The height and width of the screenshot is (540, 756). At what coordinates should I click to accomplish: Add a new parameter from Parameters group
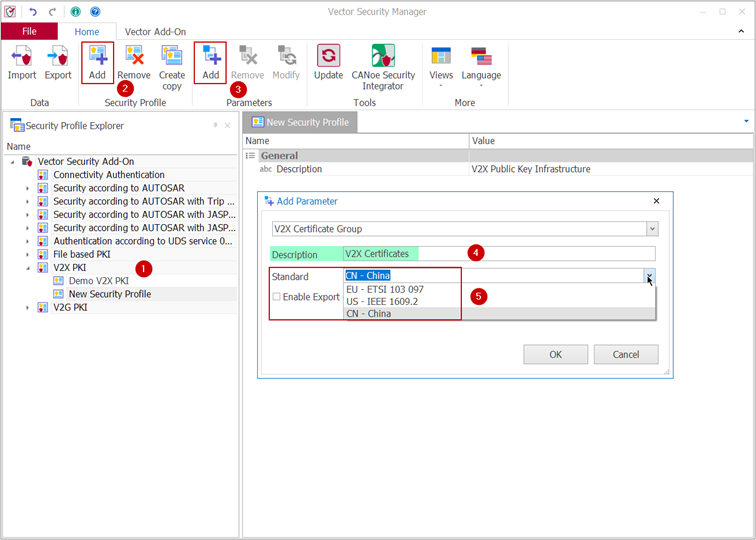[x=210, y=63]
